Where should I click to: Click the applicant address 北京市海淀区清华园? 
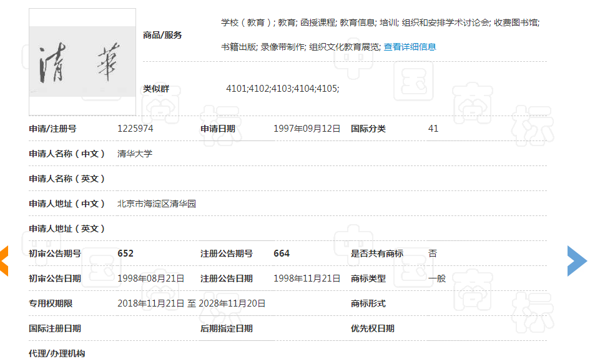pyautogui.click(x=153, y=203)
